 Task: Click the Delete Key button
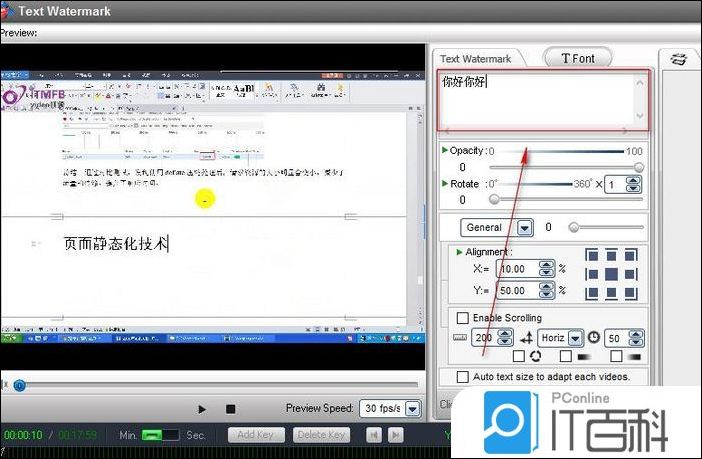pyautogui.click(x=321, y=435)
